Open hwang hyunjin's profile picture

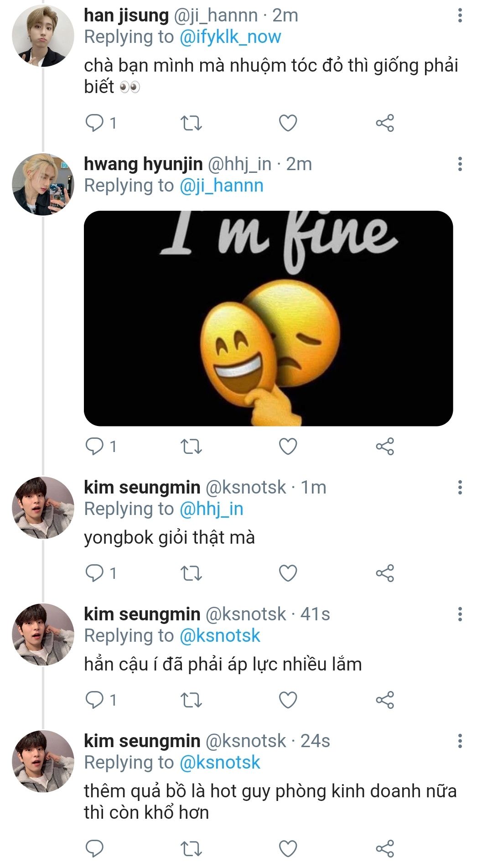coord(43,184)
